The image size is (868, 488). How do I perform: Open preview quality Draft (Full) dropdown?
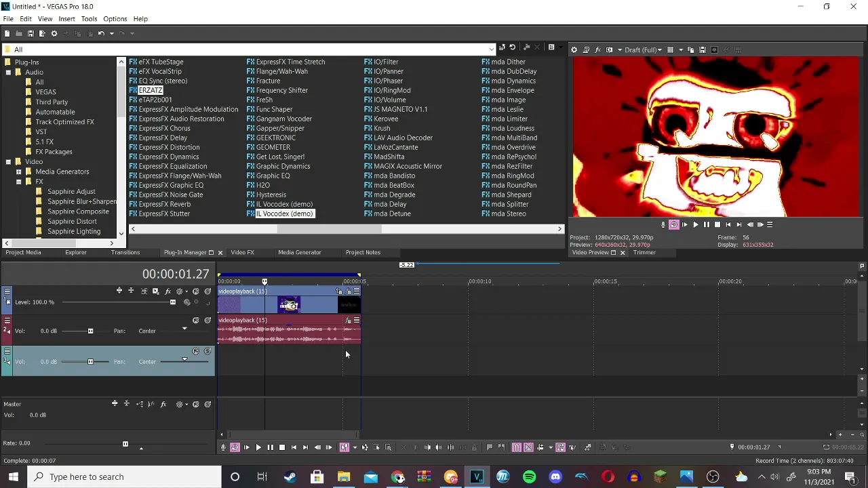pyautogui.click(x=642, y=49)
